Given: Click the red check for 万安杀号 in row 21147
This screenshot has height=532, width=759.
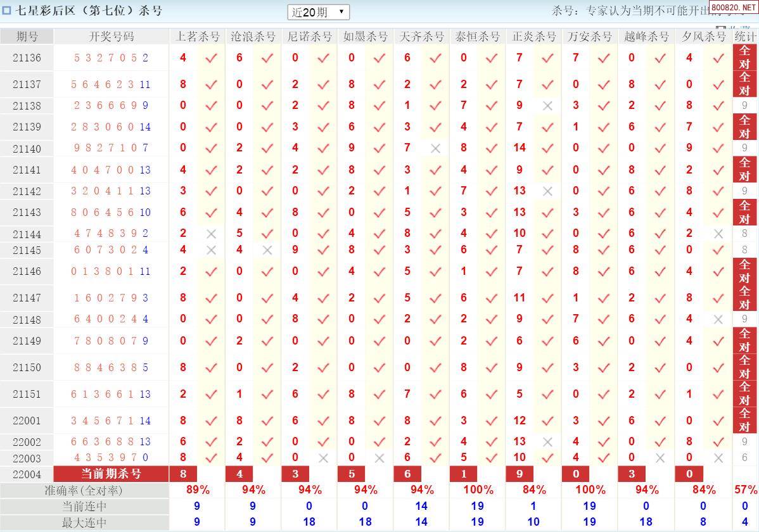Looking at the screenshot, I should pyautogui.click(x=604, y=298).
